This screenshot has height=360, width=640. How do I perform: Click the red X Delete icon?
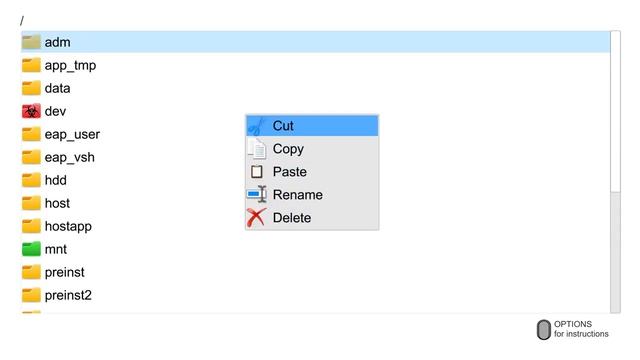click(x=256, y=218)
